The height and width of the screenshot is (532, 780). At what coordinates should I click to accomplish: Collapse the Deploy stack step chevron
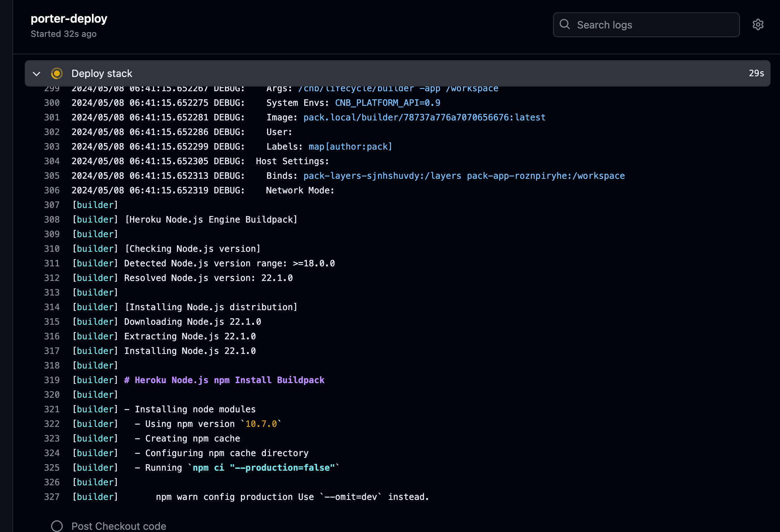coord(36,74)
